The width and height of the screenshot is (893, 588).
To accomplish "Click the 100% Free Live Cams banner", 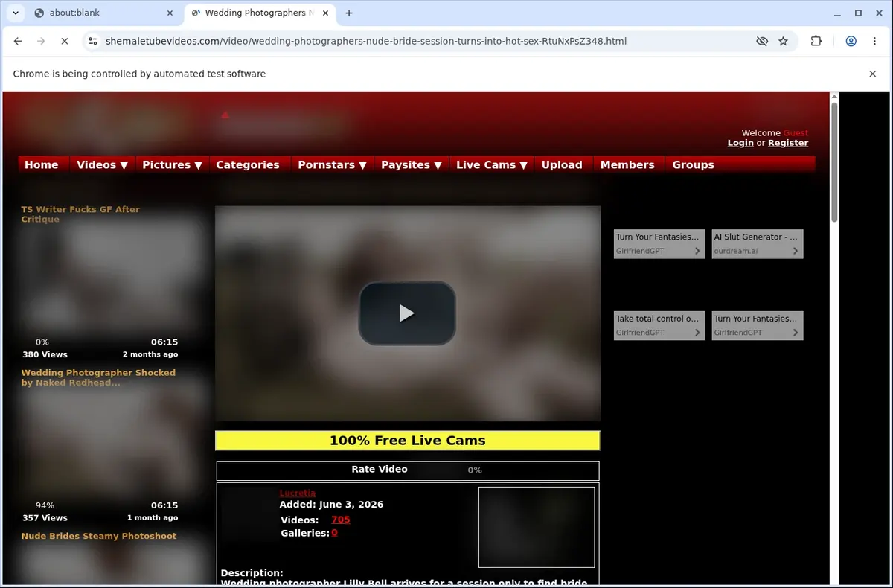I will coord(407,441).
